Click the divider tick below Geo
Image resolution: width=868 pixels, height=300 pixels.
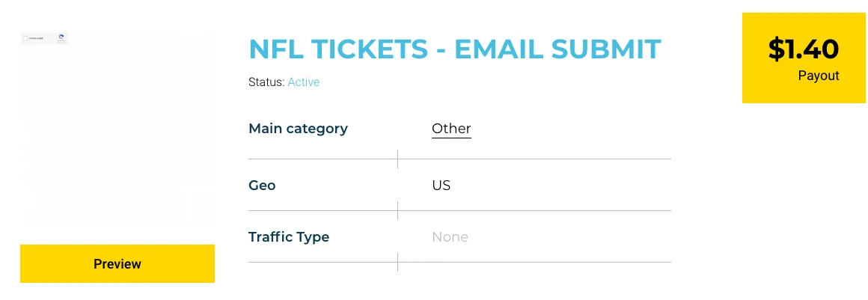point(397,210)
